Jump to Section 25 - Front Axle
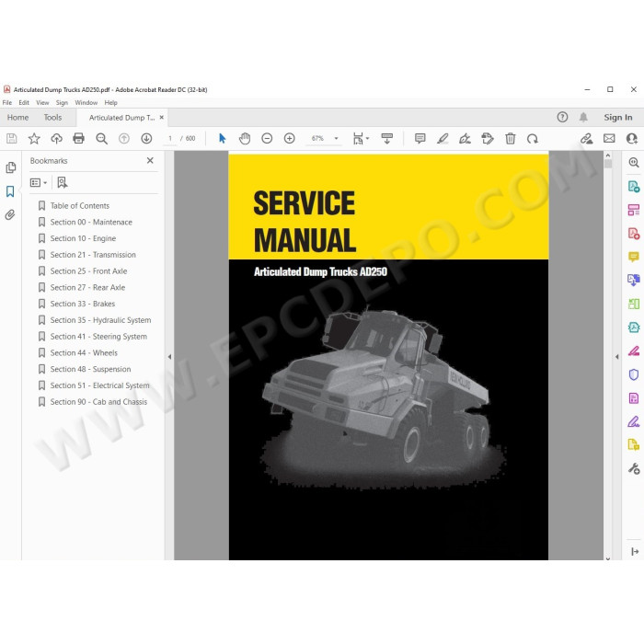This screenshot has width=644, height=644. coord(88,271)
